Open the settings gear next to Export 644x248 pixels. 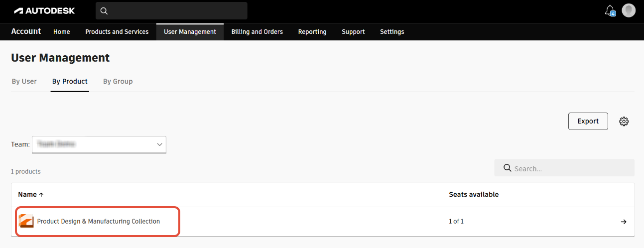point(624,121)
